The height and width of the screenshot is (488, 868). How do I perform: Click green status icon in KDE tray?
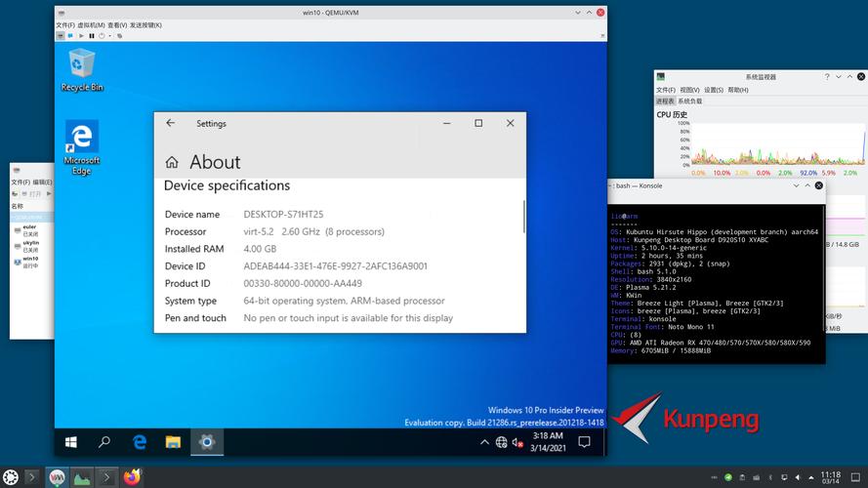pyautogui.click(x=728, y=477)
